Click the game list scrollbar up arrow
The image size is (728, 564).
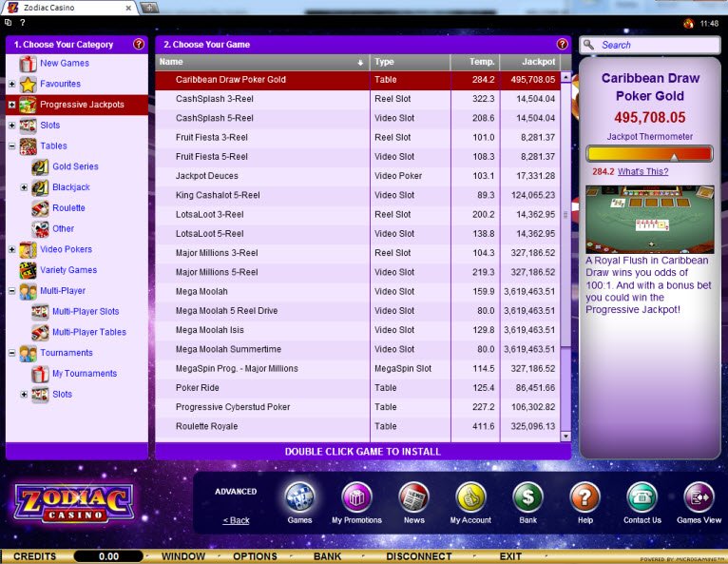tap(565, 77)
